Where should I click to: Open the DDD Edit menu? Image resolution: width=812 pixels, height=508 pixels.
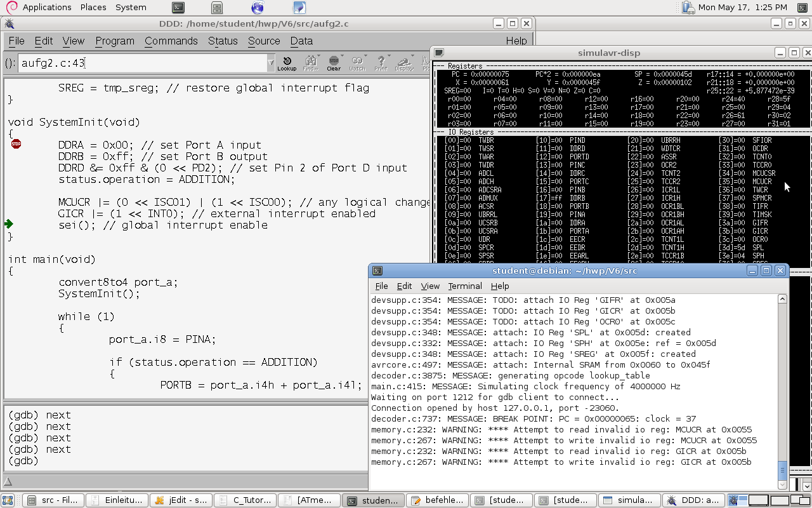click(x=44, y=41)
